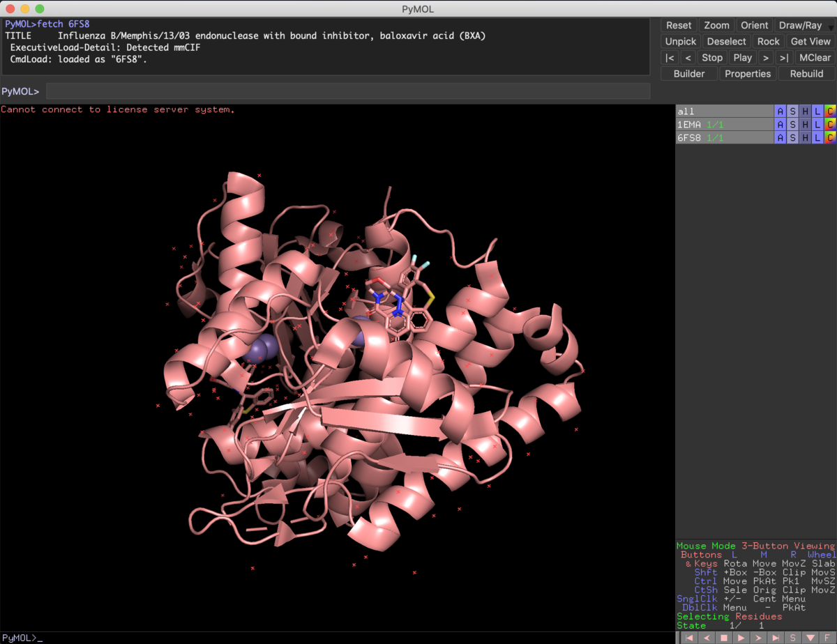837x644 pixels.
Task: Open the Properties panel
Action: click(748, 74)
